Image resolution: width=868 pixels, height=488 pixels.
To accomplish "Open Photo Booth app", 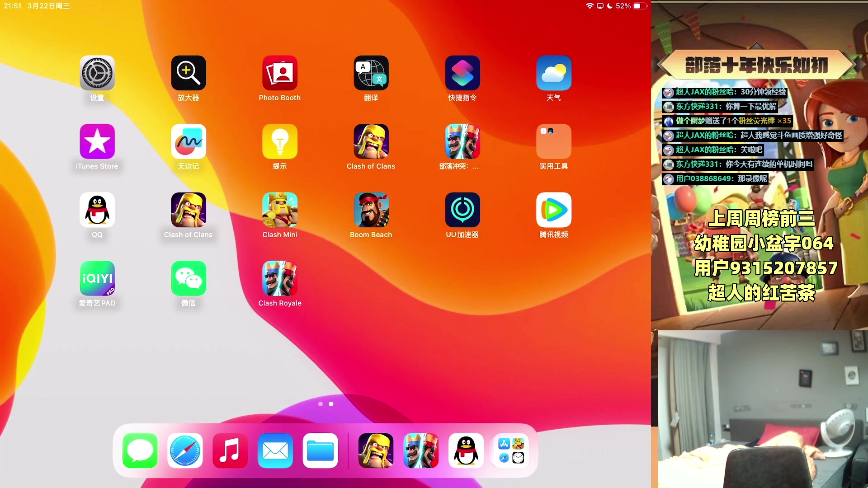I will (x=280, y=73).
